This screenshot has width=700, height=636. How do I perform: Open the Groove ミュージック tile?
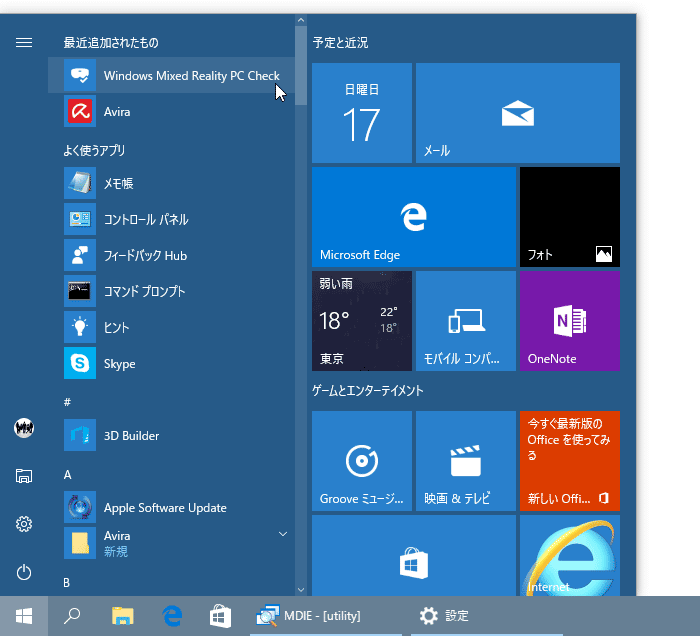362,461
